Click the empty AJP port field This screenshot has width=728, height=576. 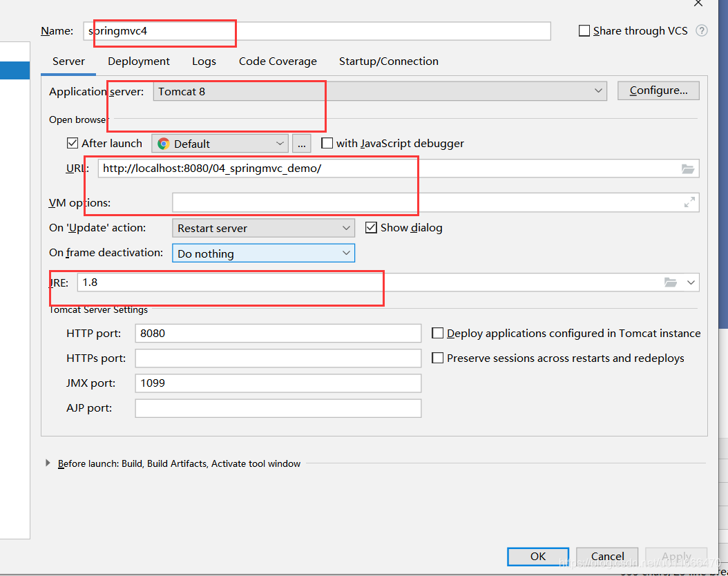click(x=278, y=408)
